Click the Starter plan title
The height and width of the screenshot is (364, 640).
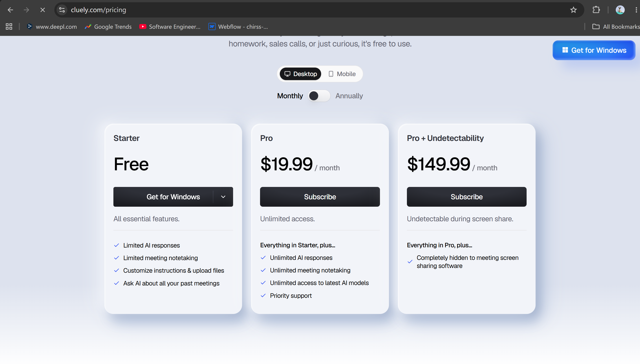pyautogui.click(x=126, y=138)
